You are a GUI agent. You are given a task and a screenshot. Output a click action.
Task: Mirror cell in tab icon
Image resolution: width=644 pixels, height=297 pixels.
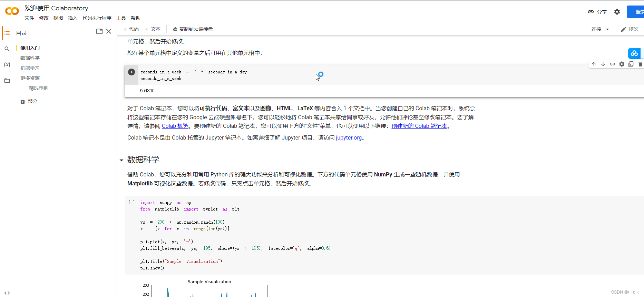(631, 64)
